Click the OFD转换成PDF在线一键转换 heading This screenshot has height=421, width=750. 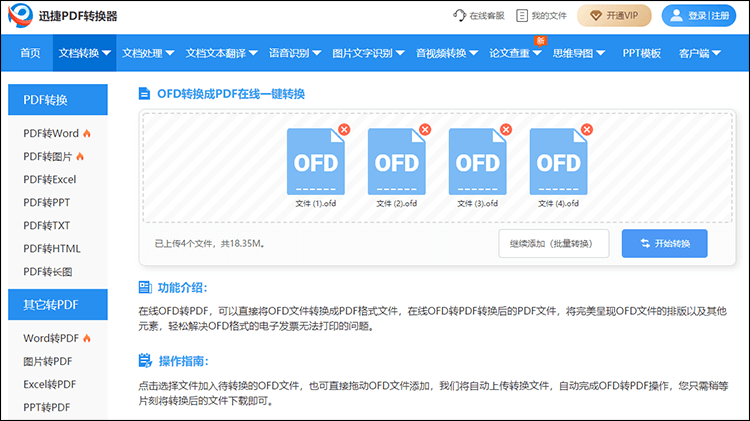click(231, 94)
